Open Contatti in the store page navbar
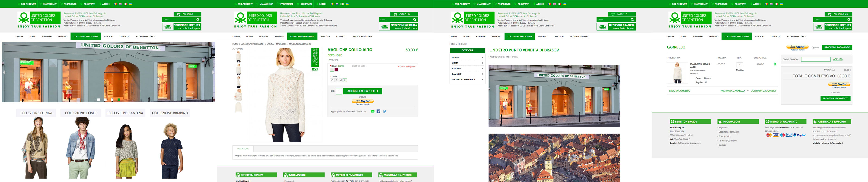This screenshot has height=182, width=868. [x=559, y=36]
